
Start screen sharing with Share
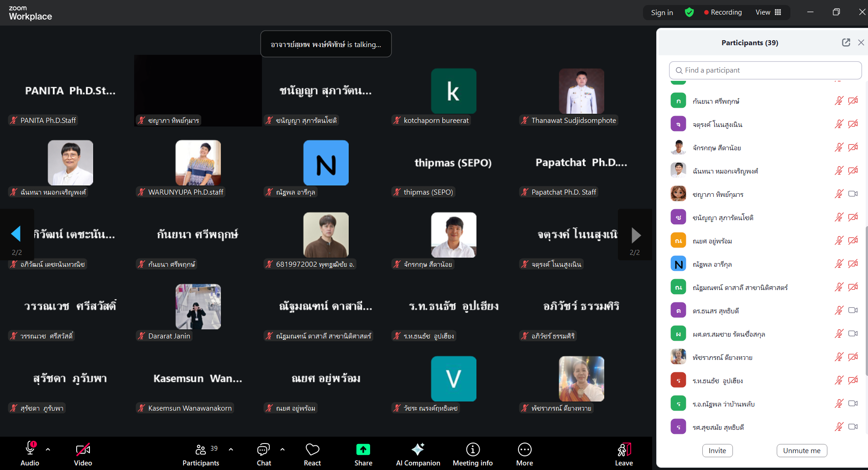[363, 454]
